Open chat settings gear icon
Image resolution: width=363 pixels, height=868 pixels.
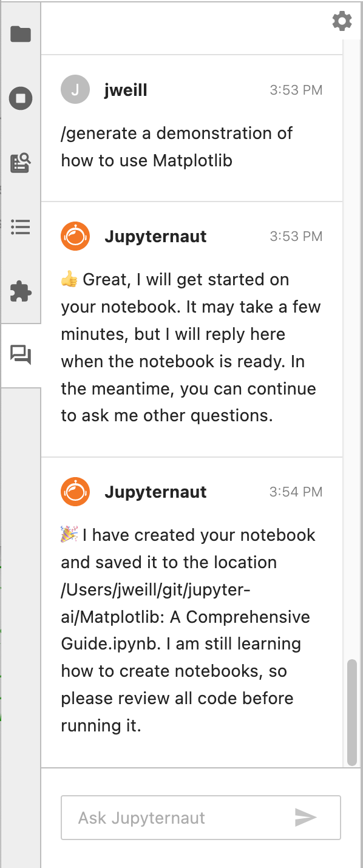342,21
